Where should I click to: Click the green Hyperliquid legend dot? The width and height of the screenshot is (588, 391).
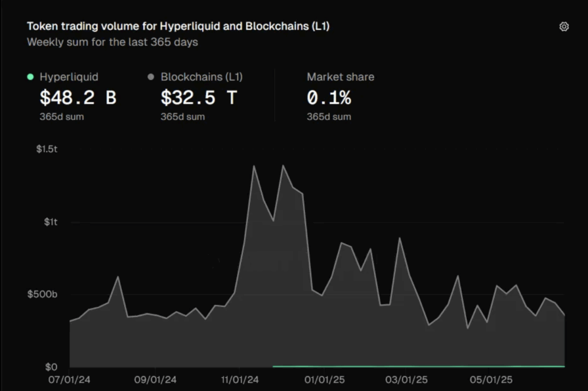[30, 77]
